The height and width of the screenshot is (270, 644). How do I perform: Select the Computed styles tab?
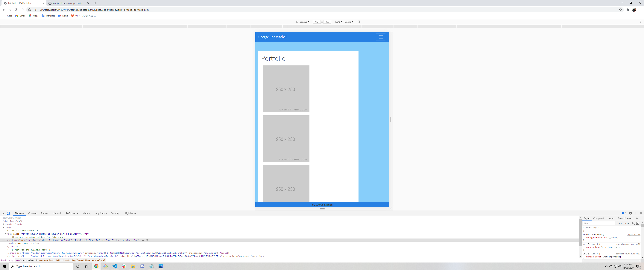598,218
